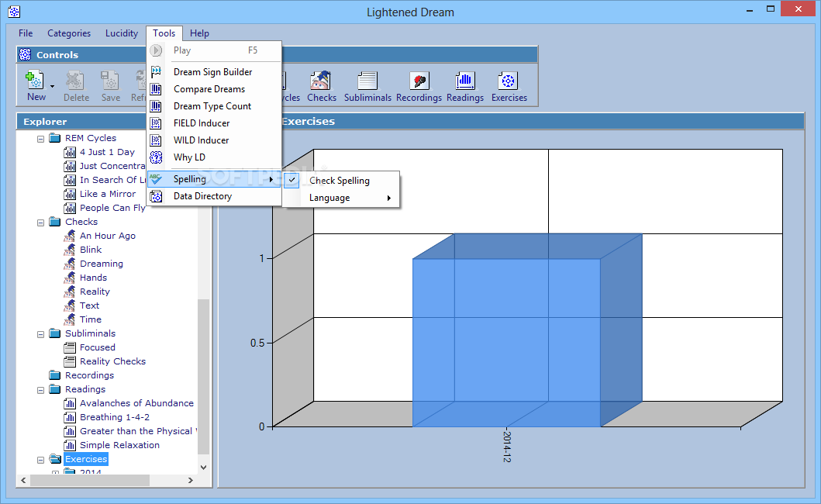
Task: Click the document icon beside Focused
Action: click(70, 347)
